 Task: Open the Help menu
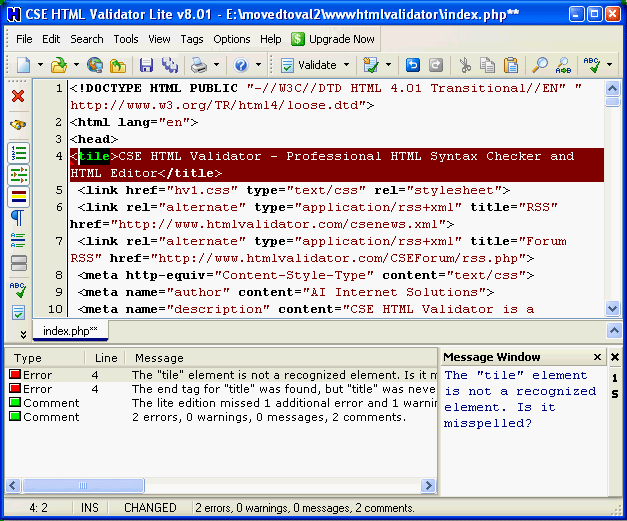(x=271, y=39)
